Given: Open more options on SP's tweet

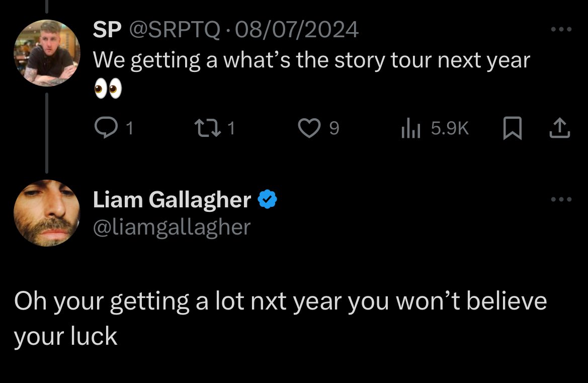Looking at the screenshot, I should pyautogui.click(x=561, y=30).
